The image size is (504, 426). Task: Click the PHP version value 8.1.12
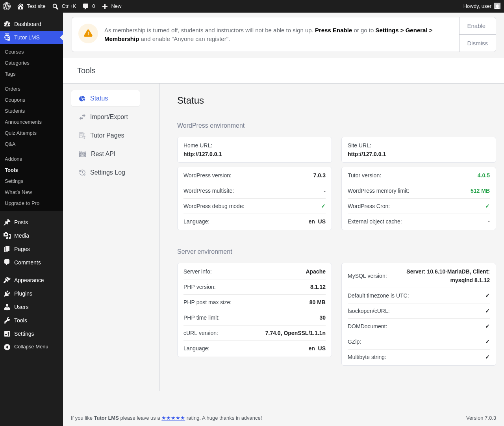318,287
